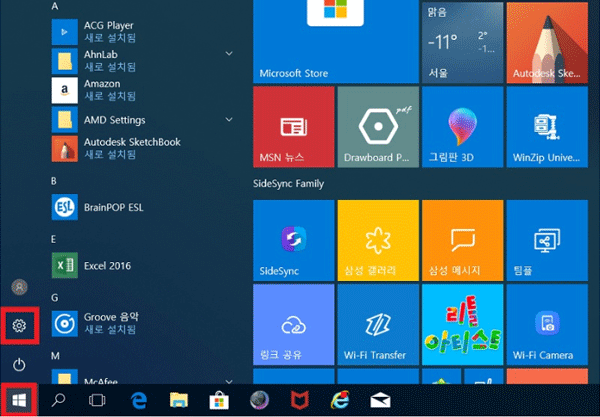The width and height of the screenshot is (600, 417).
Task: Open the Settings gear icon
Action: pos(20,325)
